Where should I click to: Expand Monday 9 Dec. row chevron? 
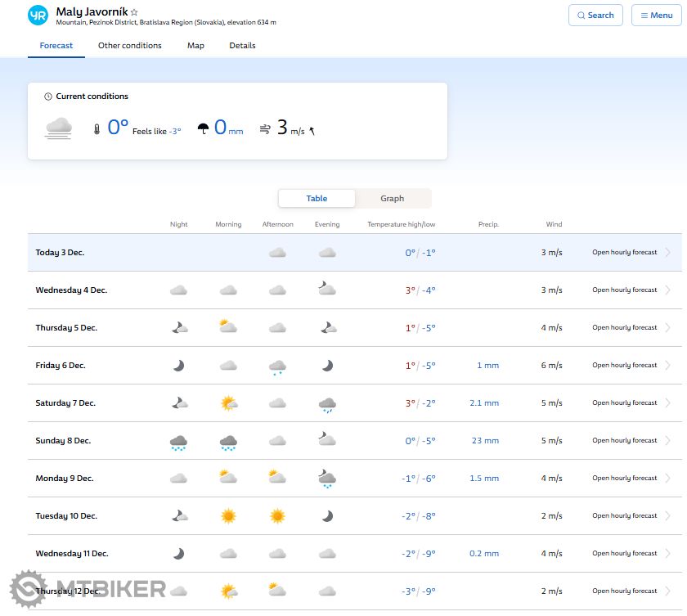pos(667,479)
